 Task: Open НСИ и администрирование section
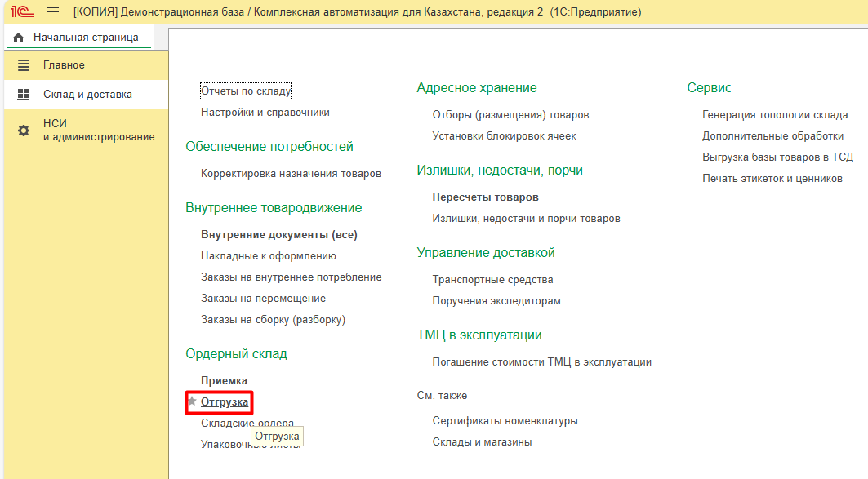pos(86,131)
